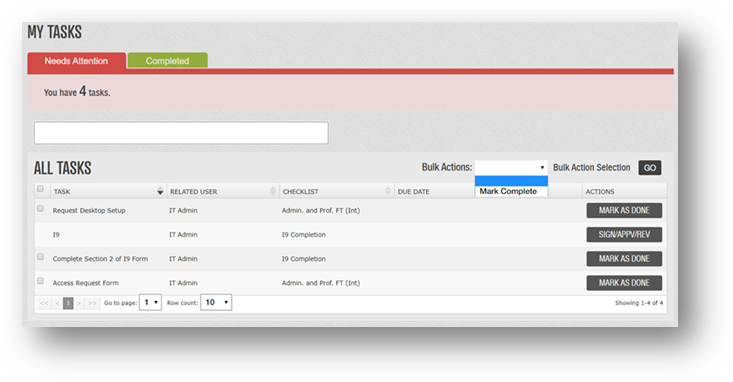Sort by Checklist column arrow
The width and height of the screenshot is (733, 382).
click(388, 191)
